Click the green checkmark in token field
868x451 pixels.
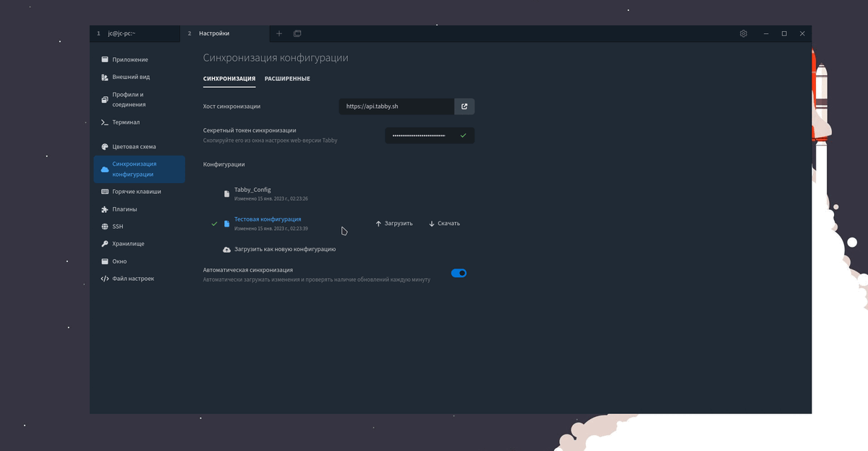(x=463, y=135)
